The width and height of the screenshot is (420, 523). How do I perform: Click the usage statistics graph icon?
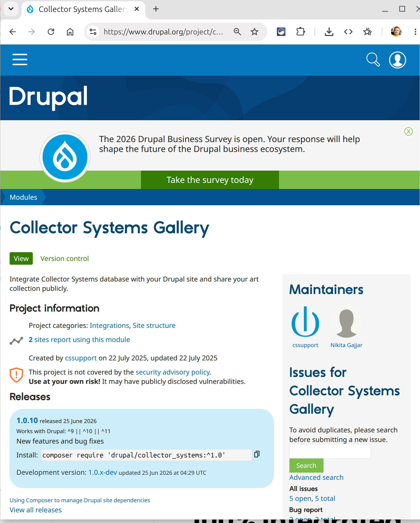16,341
